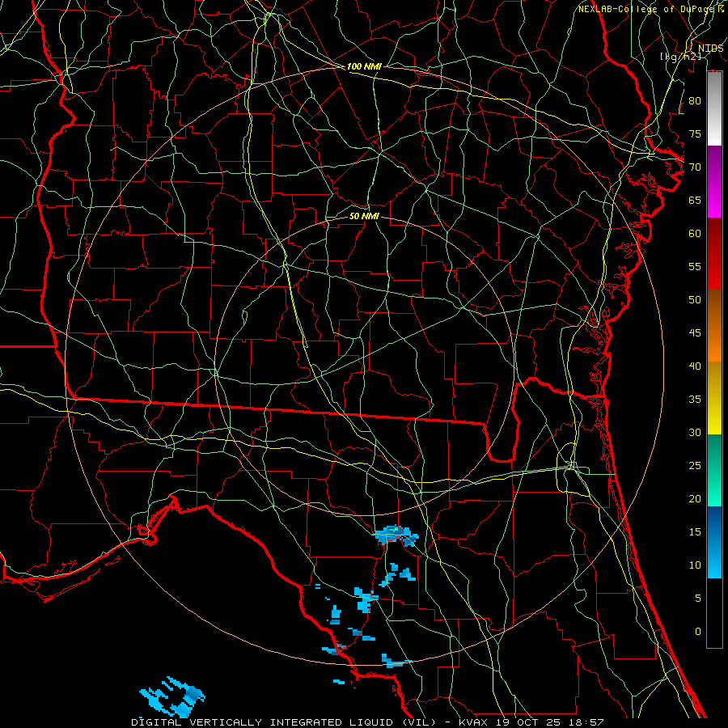728x728 pixels.
Task: Pick the white-gray segment of the VIL legend
Action: coord(714,108)
